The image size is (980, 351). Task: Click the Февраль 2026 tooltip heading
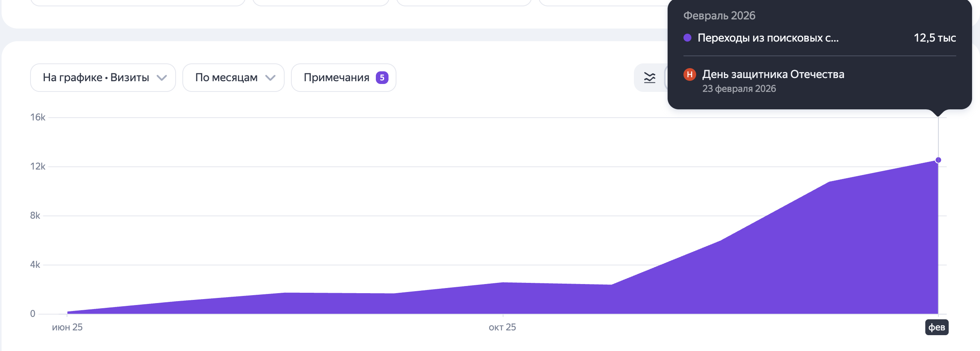[719, 16]
